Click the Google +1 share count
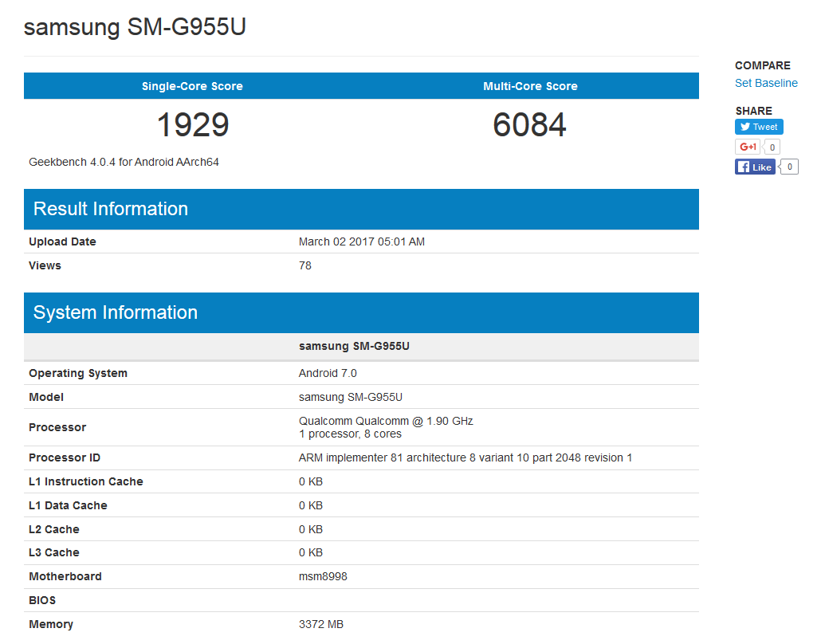 click(772, 147)
